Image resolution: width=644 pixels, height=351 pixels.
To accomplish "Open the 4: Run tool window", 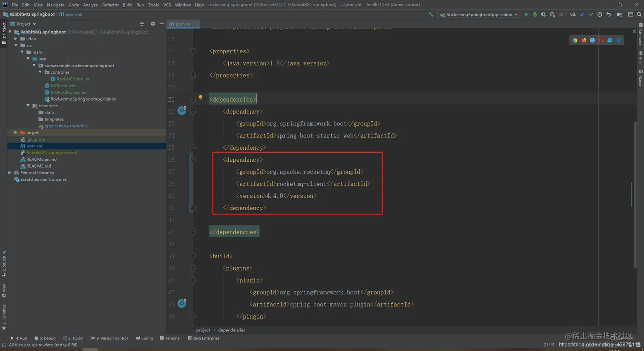I will pos(19,338).
